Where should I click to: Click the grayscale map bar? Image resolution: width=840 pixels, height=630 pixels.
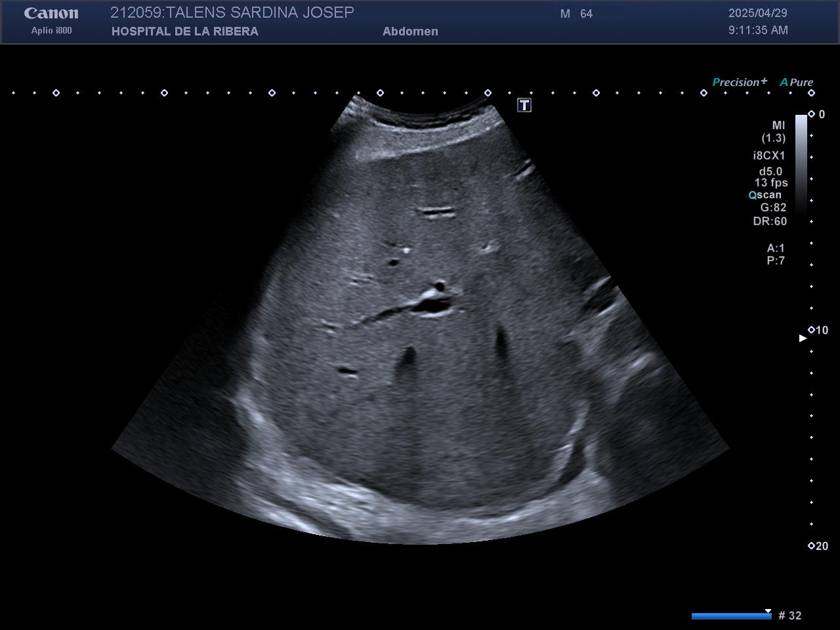(801, 163)
